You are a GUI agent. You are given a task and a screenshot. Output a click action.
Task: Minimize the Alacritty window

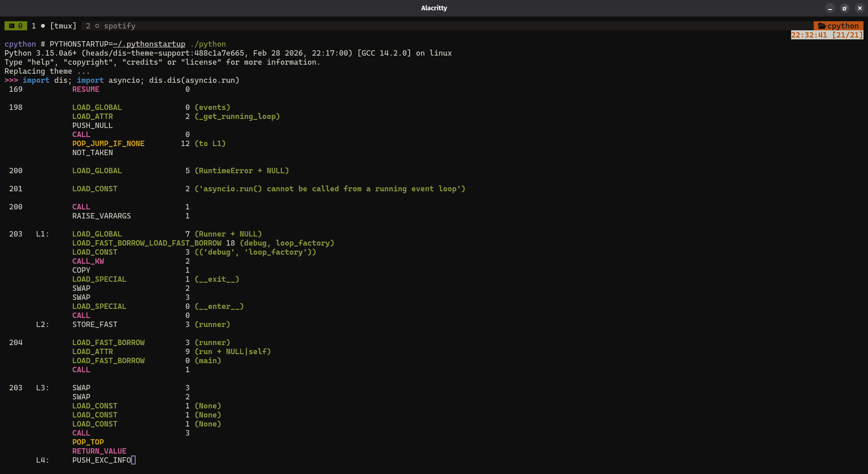[x=830, y=8]
